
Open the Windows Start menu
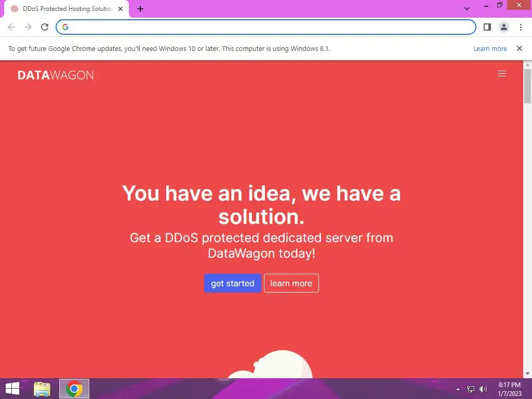(x=12, y=389)
